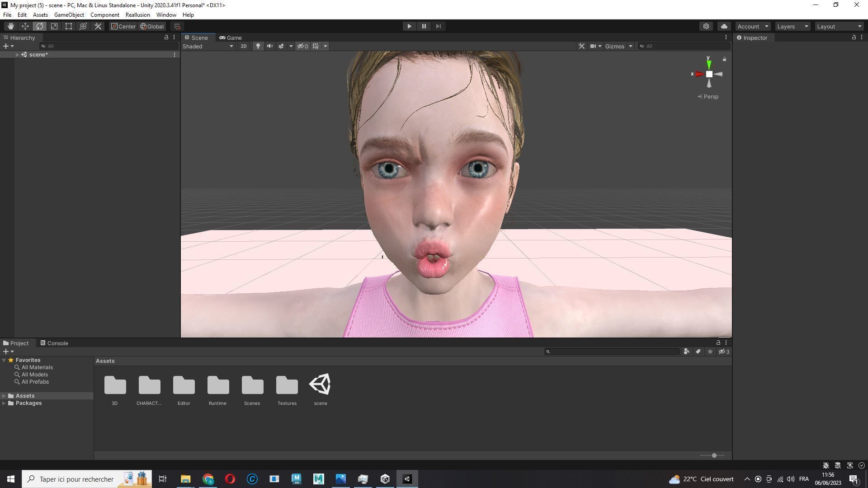The height and width of the screenshot is (488, 868).
Task: Open the Reallusion menu
Action: tap(137, 15)
